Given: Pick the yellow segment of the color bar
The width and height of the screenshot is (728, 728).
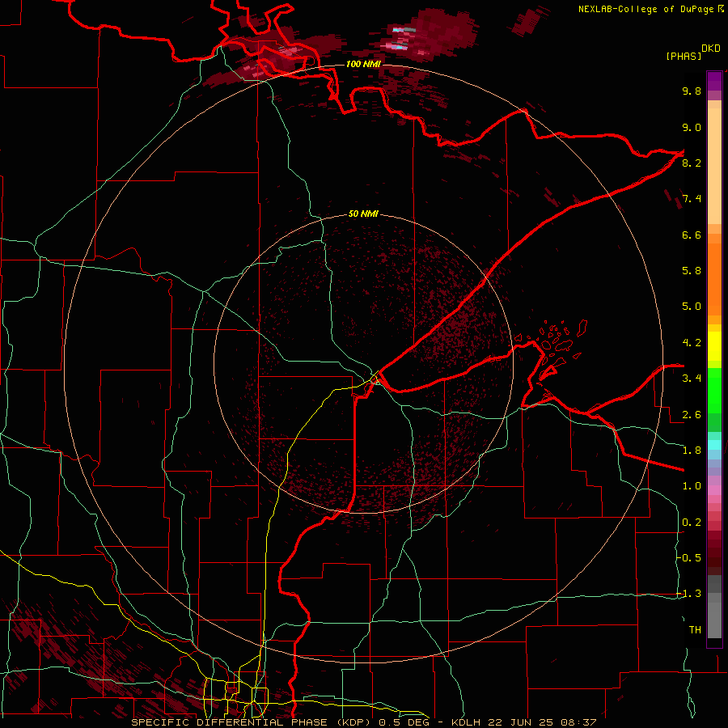Looking at the screenshot, I should tap(714, 346).
